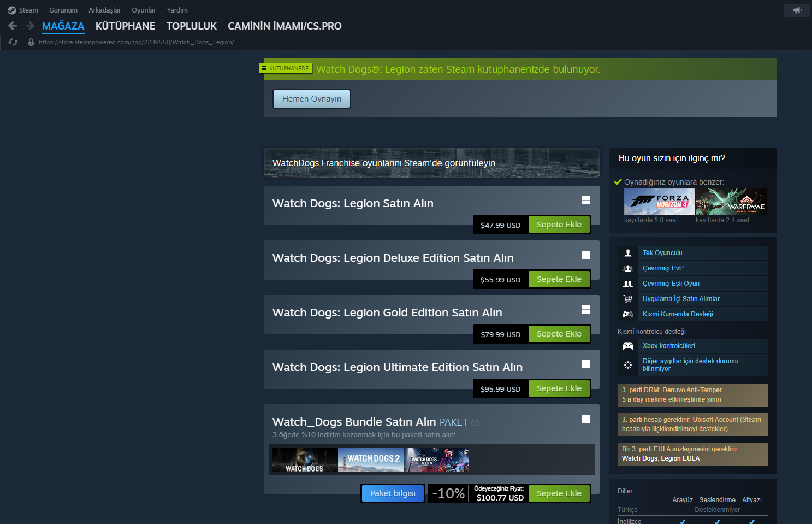Click the lock icon beside the URL
The image size is (812, 524).
[31, 42]
